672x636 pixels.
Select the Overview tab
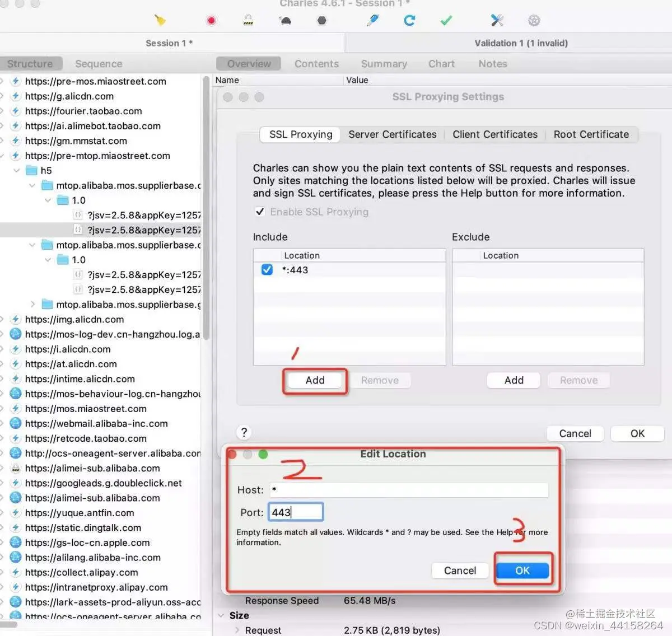click(x=249, y=64)
